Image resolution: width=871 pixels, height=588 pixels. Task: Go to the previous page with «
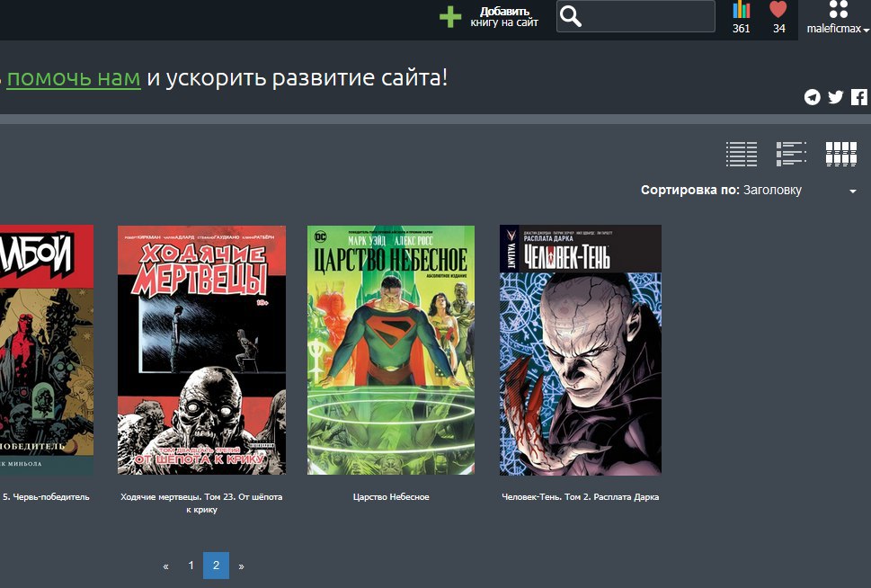coord(165,566)
